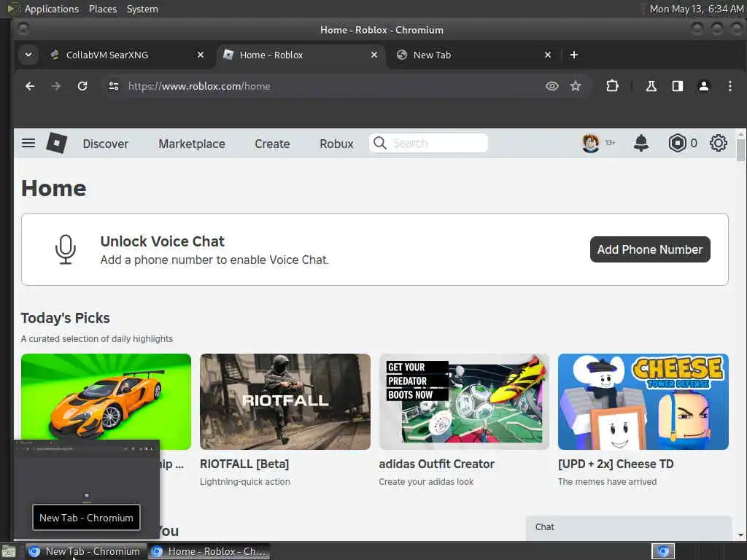Open the Roblox settings gear
Screen dimensions: 747x560
pos(718,143)
